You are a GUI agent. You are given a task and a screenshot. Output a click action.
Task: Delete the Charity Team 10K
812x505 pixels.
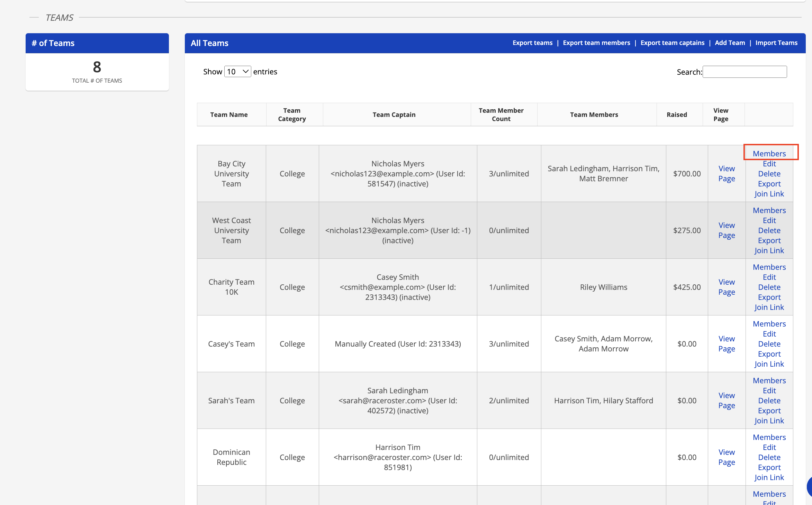click(769, 287)
